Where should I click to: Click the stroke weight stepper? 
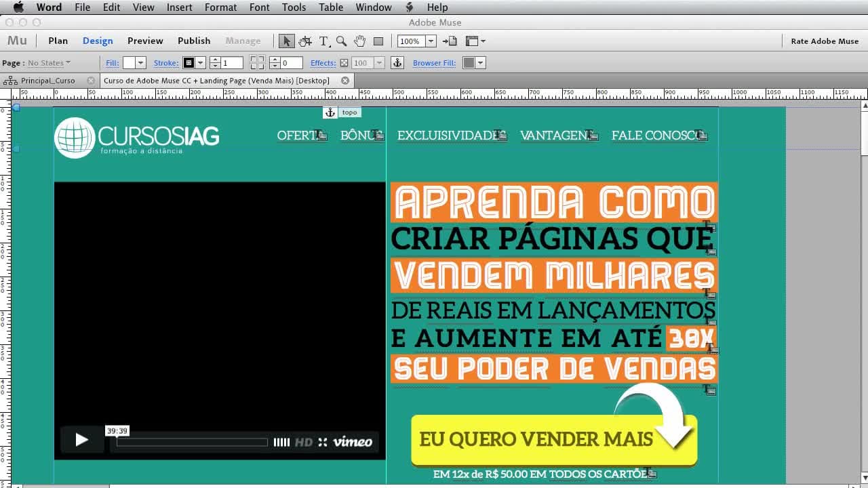pos(215,63)
